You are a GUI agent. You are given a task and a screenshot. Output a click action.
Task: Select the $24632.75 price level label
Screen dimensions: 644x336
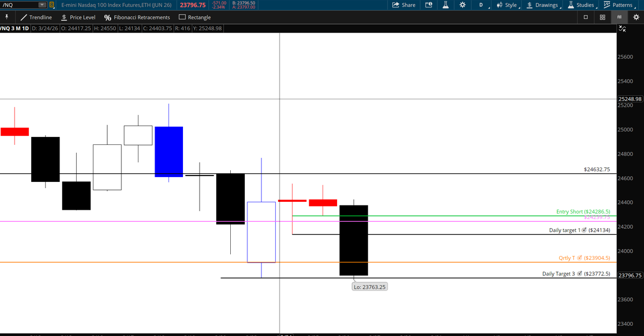[x=597, y=170]
